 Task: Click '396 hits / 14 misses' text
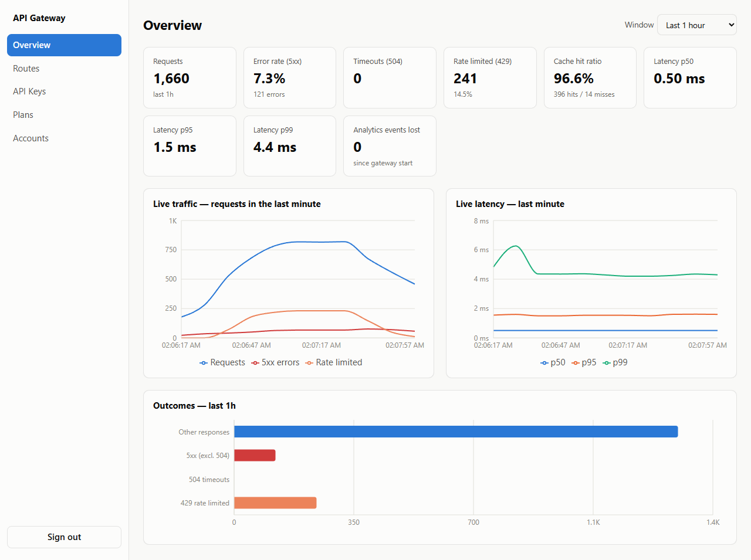point(584,94)
